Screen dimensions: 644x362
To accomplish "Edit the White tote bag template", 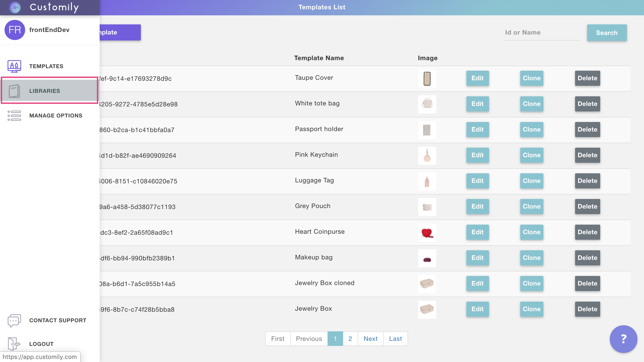I will (477, 104).
